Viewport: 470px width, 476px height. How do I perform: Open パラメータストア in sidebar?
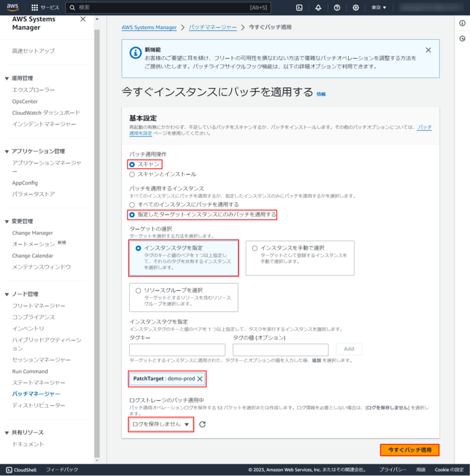(33, 194)
